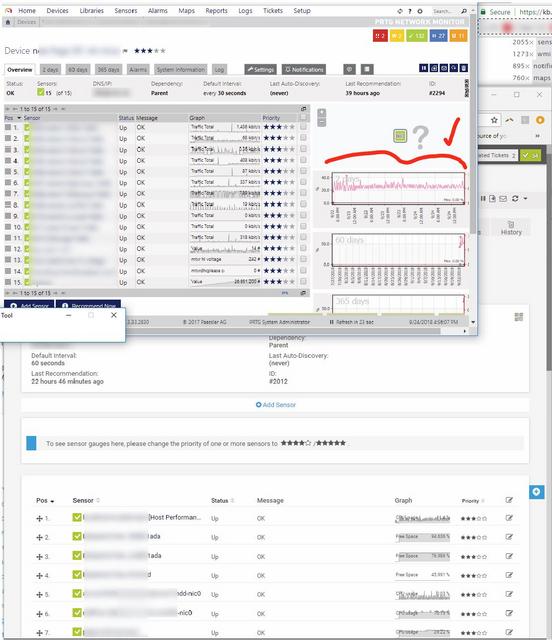The height and width of the screenshot is (640, 552).
Task: Click the red down-sensors status box
Action: [380, 36]
